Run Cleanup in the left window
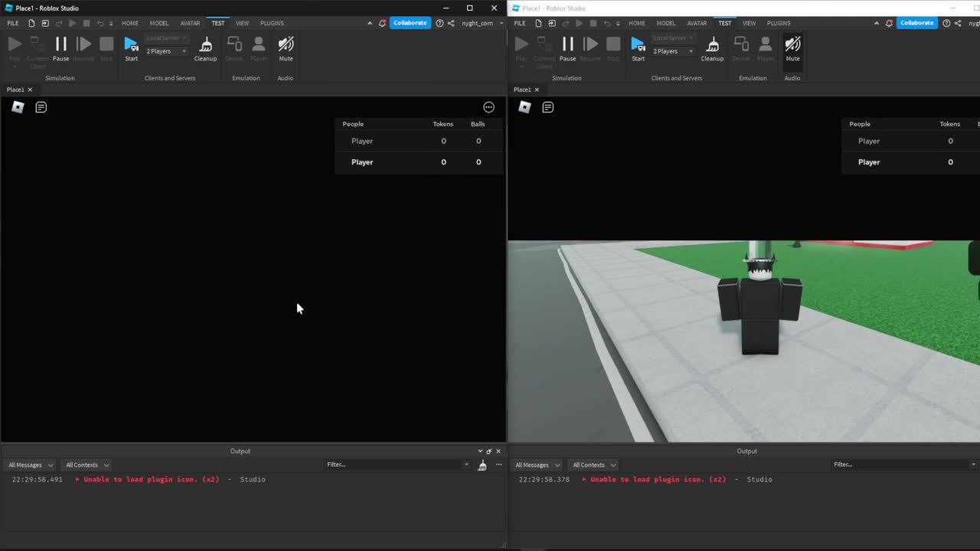The width and height of the screenshot is (980, 551). pos(205,48)
